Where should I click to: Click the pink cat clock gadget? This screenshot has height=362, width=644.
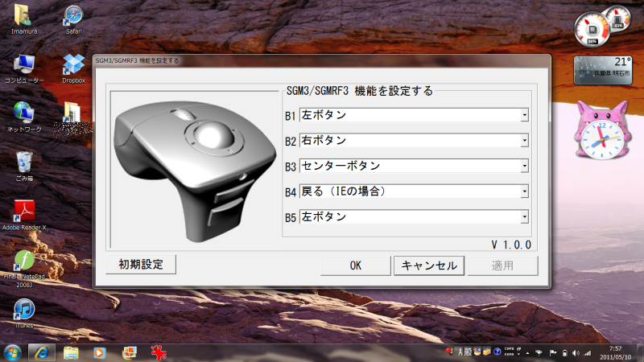tap(602, 130)
